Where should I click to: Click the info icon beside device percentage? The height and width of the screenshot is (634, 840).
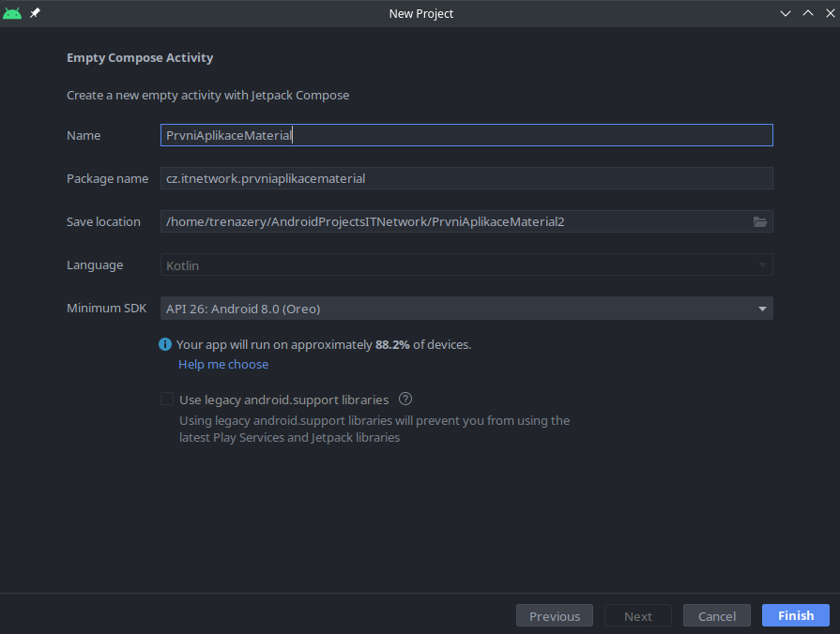point(165,344)
